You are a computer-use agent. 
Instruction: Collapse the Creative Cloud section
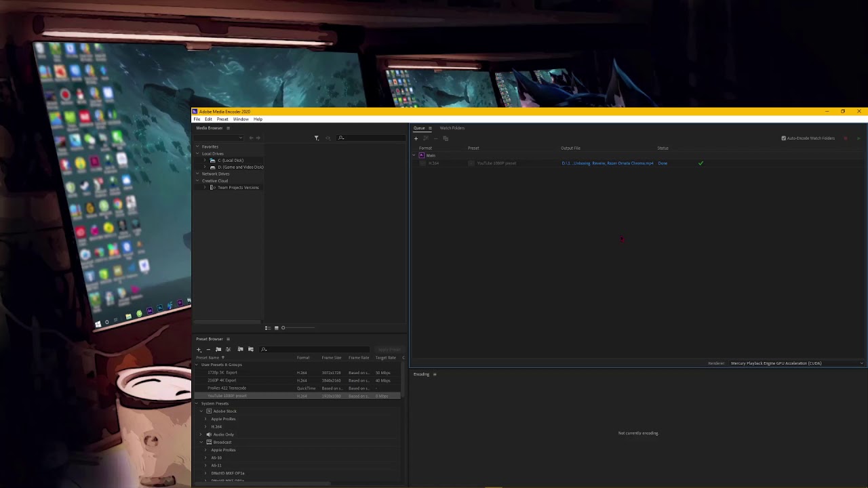(197, 181)
